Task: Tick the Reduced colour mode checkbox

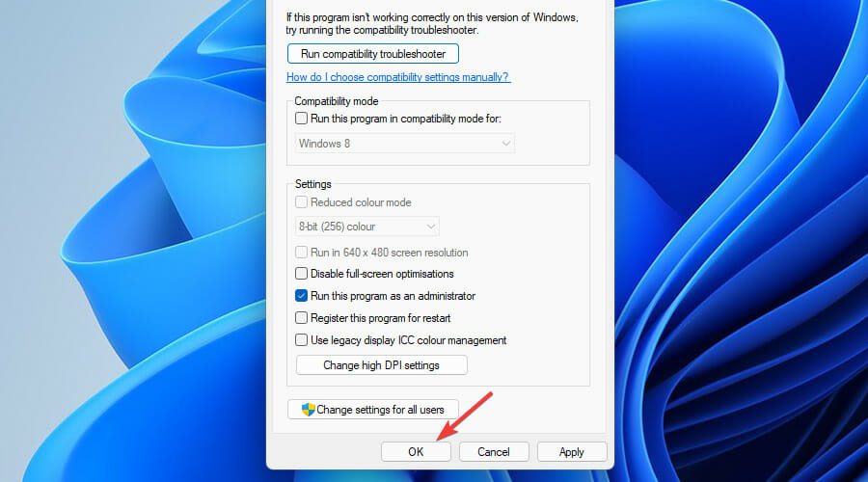Action: 301,202
